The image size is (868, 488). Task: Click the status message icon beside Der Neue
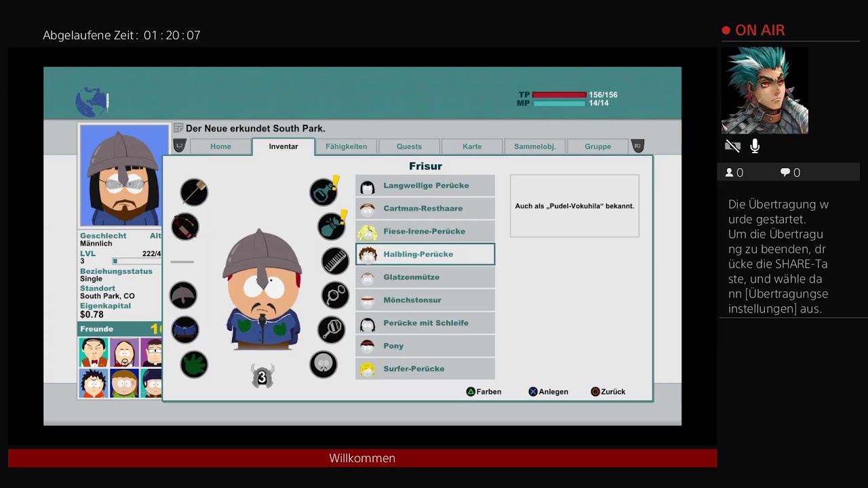click(178, 128)
